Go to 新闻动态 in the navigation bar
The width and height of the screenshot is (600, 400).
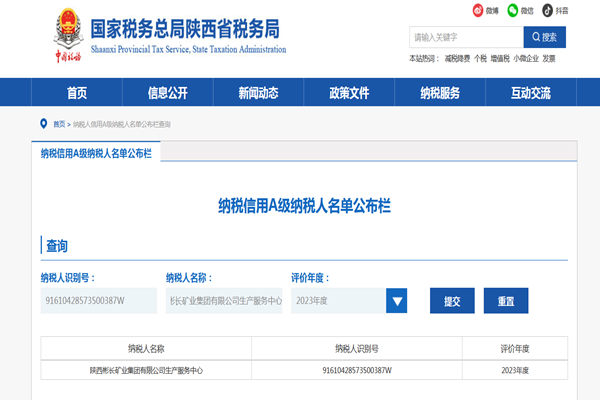[x=258, y=93]
